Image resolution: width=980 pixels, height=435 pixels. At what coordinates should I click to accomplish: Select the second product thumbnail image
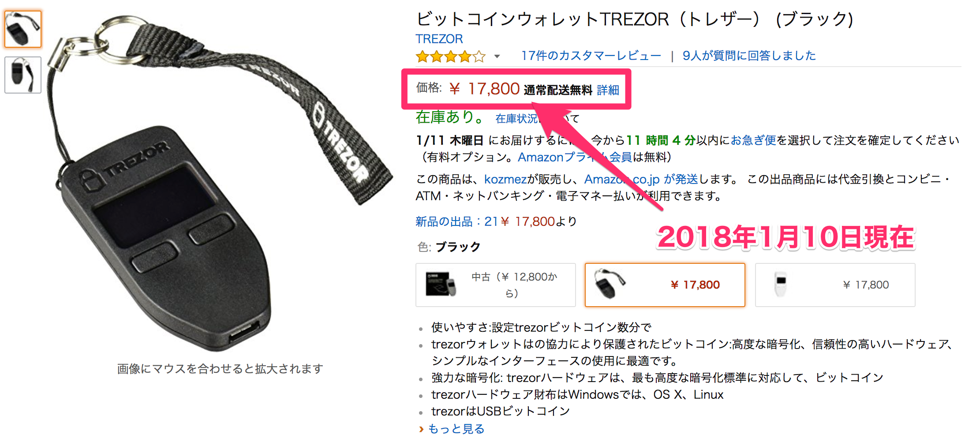click(23, 75)
